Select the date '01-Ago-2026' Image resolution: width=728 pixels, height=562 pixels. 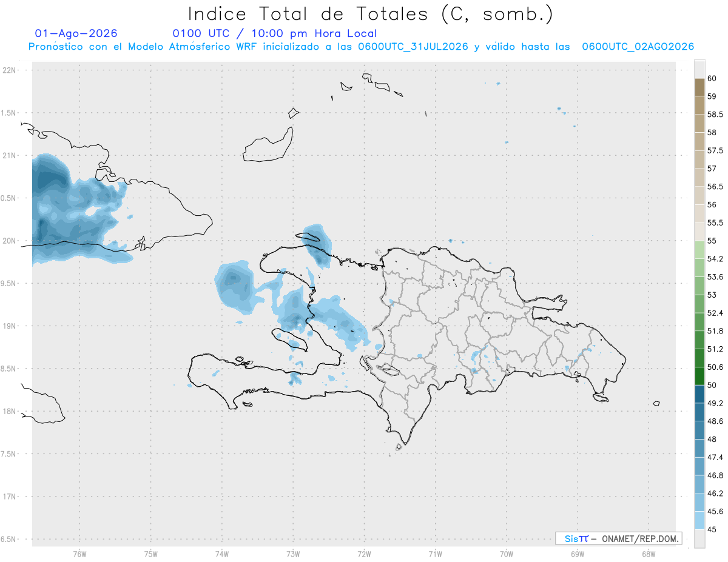[76, 33]
